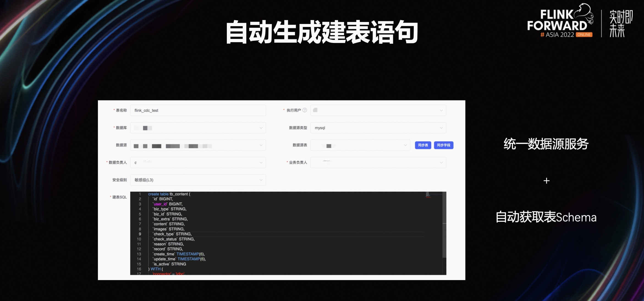This screenshot has height=301, width=644.
Task: Expand the 业务负责人 dropdown
Action: click(x=441, y=163)
